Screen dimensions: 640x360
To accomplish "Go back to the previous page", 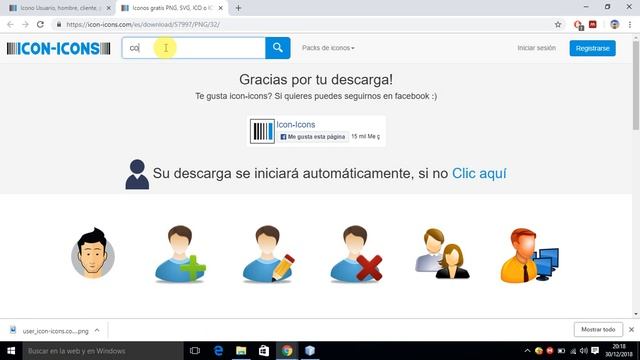I will (10, 24).
